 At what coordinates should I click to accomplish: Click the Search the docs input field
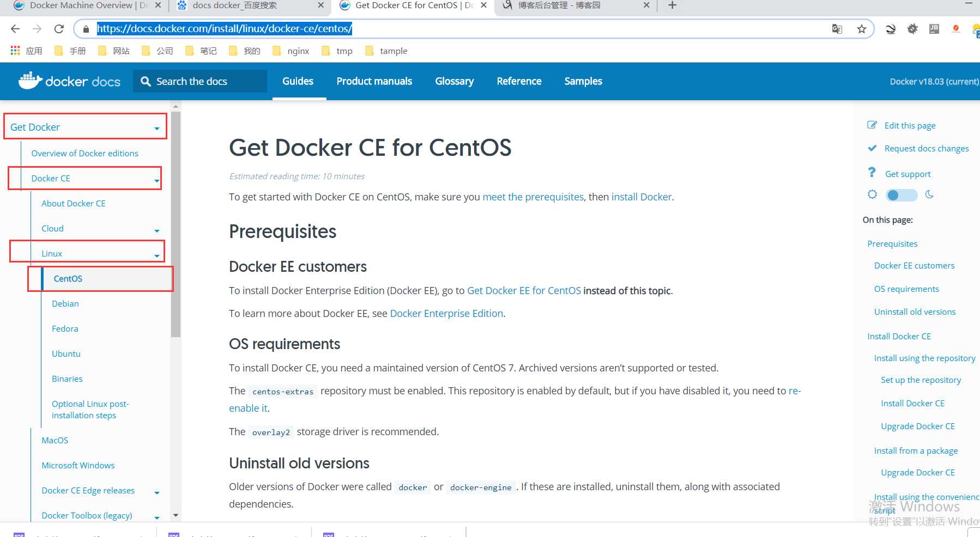pyautogui.click(x=200, y=81)
